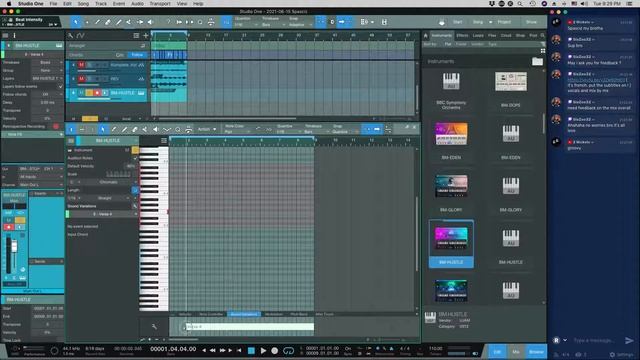The height and width of the screenshot is (360, 640).
Task: Click the folder icon next to Instruments header
Action: (x=537, y=62)
